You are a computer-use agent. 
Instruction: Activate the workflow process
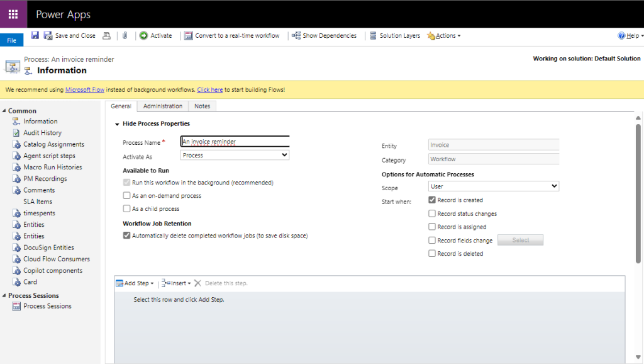156,36
